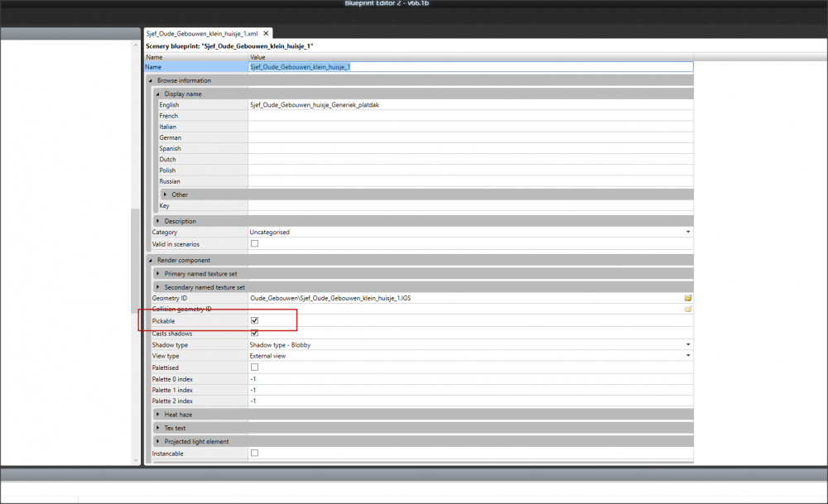Open the Shadow type dropdown
Screen dimensions: 828x504
pyautogui.click(x=687, y=344)
